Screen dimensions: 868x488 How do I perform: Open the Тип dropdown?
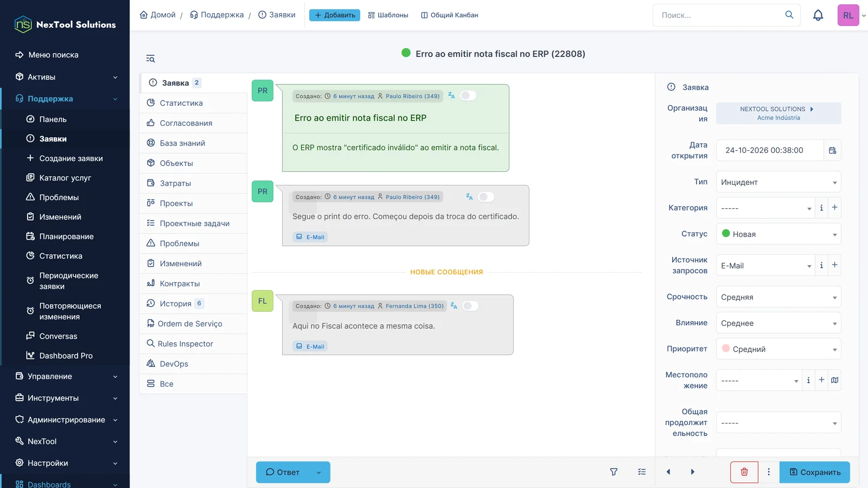tap(778, 182)
